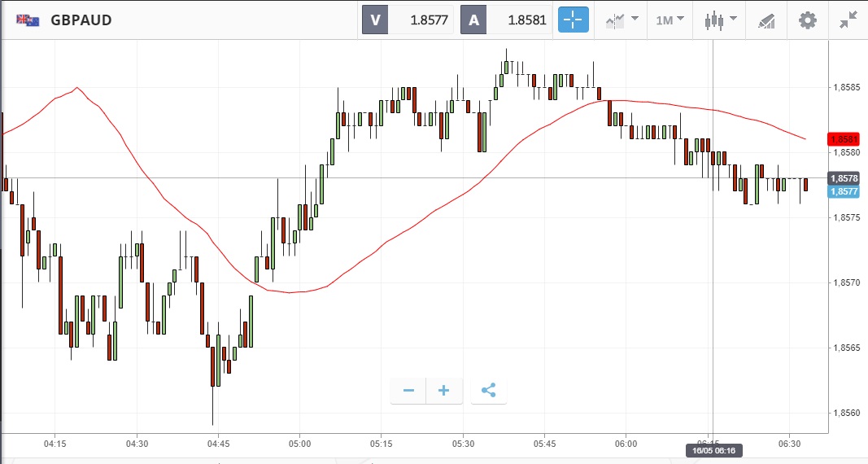Viewport: 868px width, 464px height.
Task: Toggle the crosshair cursor tool
Action: (573, 20)
